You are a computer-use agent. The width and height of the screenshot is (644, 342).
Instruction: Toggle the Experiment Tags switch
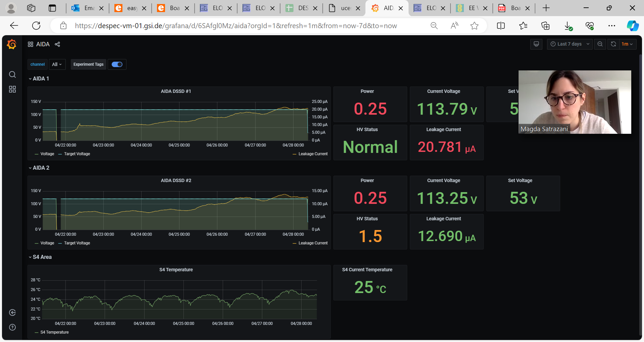pyautogui.click(x=117, y=64)
